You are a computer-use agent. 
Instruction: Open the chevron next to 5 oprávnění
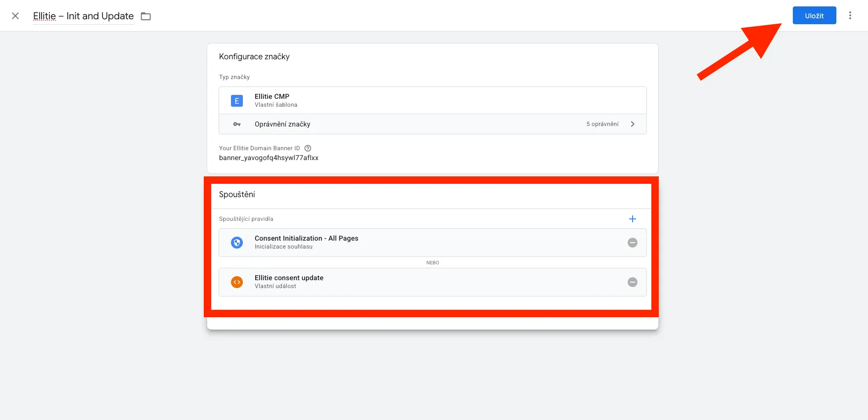[x=633, y=124]
